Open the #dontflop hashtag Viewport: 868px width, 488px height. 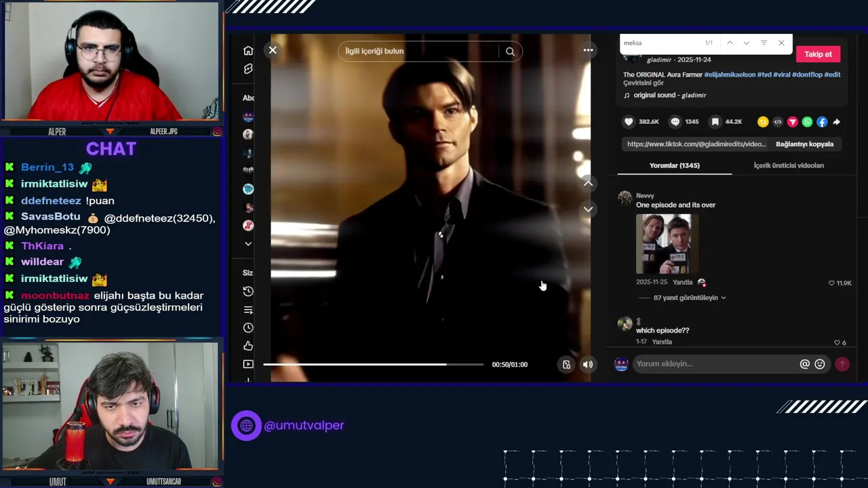(807, 75)
